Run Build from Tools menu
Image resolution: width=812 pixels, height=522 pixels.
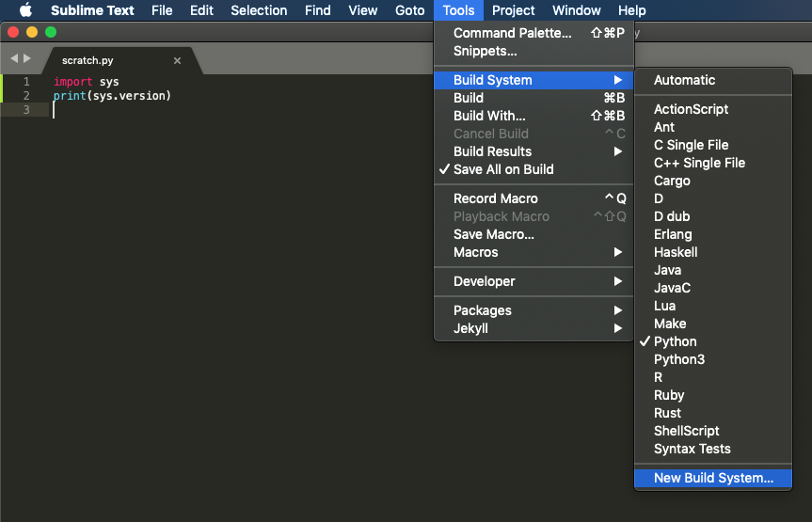coord(533,98)
